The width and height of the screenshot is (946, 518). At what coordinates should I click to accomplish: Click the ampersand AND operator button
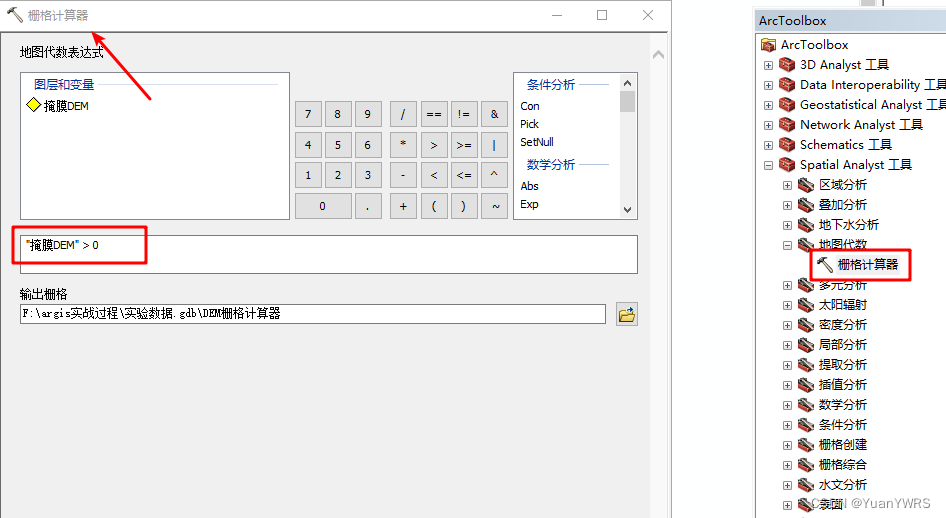[494, 114]
